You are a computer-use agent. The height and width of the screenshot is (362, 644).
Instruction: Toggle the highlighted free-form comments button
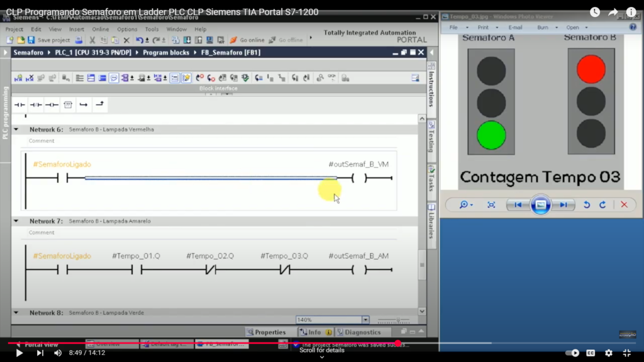coord(114,78)
